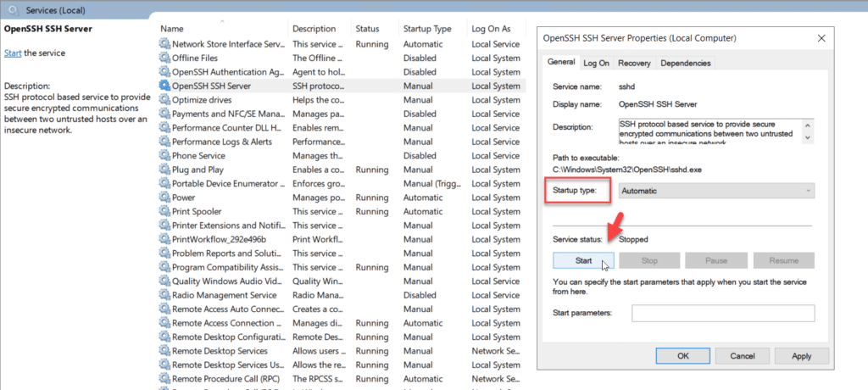Close the OpenSSH SSH Server Properties dialog
The width and height of the screenshot is (868, 390).
(821, 38)
